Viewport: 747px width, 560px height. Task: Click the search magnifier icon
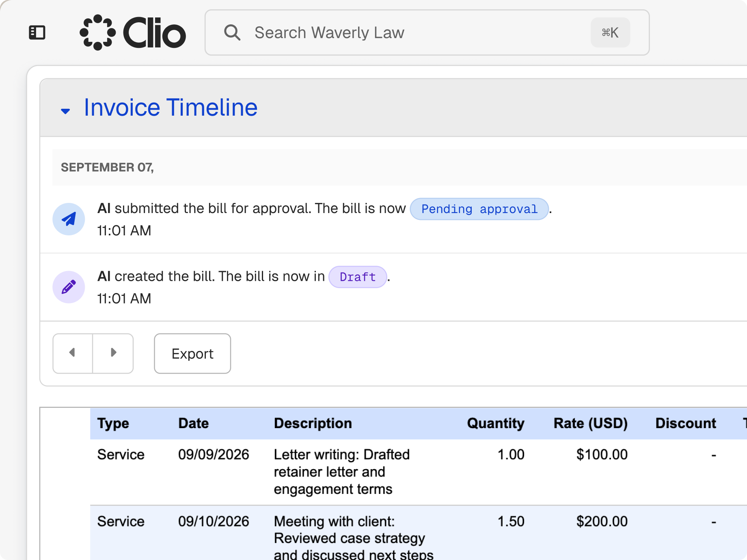point(232,32)
